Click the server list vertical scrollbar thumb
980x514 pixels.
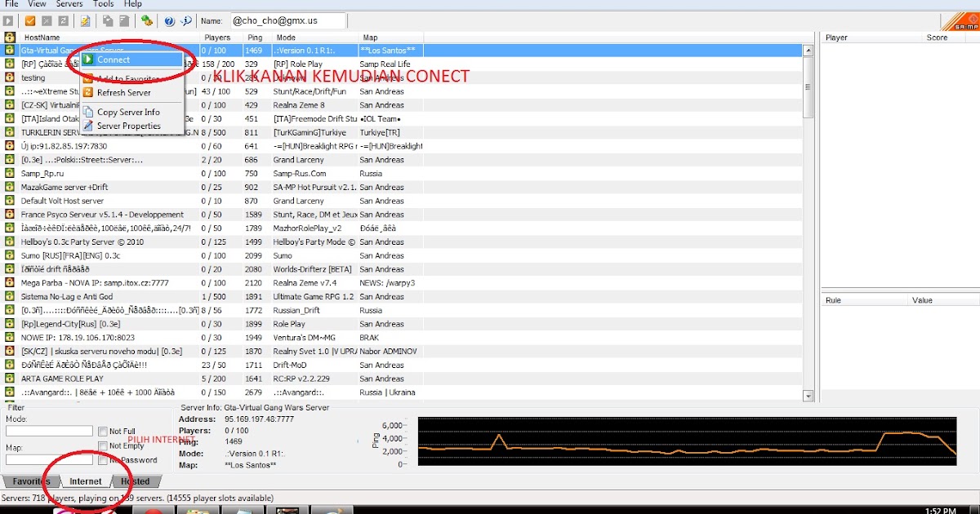point(808,88)
